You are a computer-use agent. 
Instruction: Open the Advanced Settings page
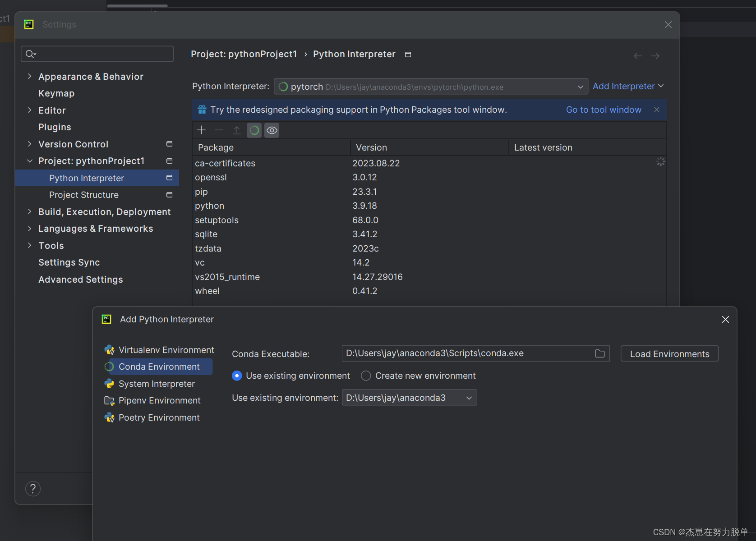[x=80, y=280]
